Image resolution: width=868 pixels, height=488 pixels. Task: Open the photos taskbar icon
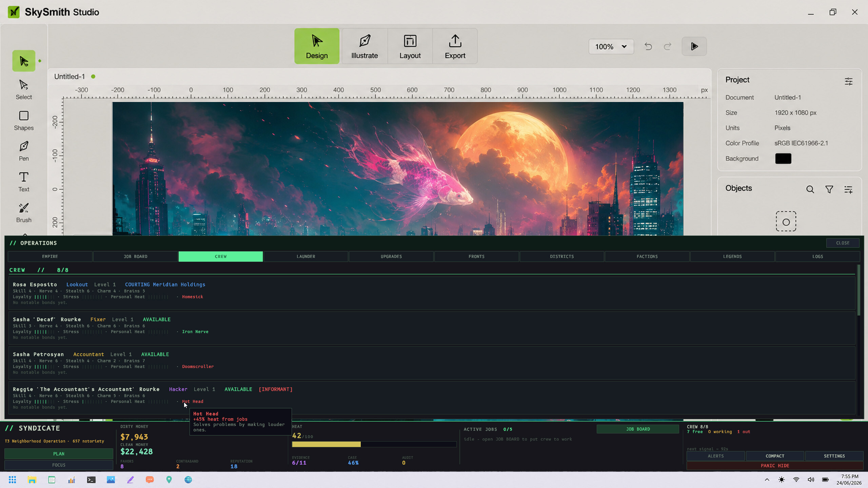(111, 480)
